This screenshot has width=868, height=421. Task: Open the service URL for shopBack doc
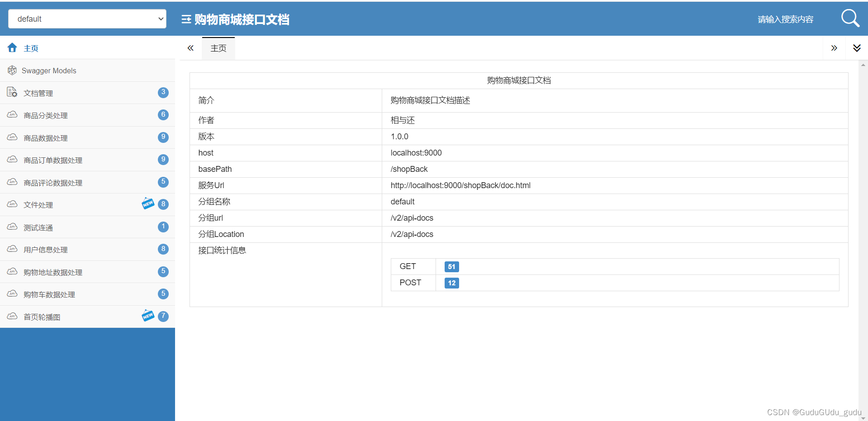[x=460, y=185]
